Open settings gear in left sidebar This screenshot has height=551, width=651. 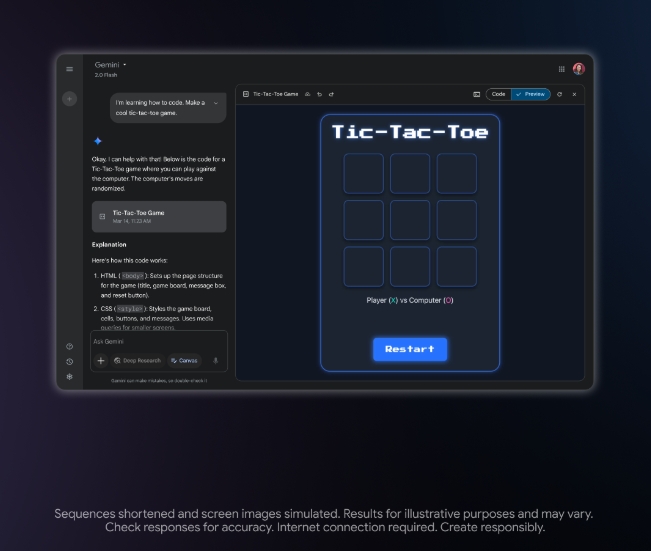(x=69, y=377)
